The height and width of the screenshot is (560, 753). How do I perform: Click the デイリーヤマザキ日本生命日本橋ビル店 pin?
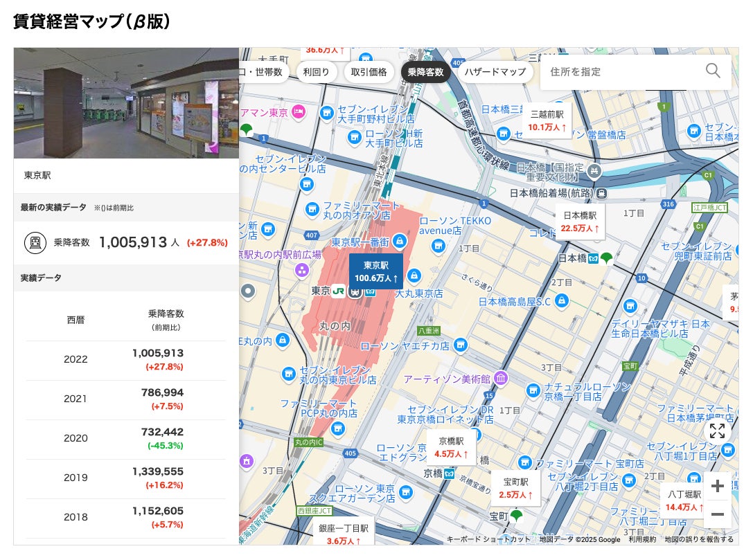click(630, 306)
